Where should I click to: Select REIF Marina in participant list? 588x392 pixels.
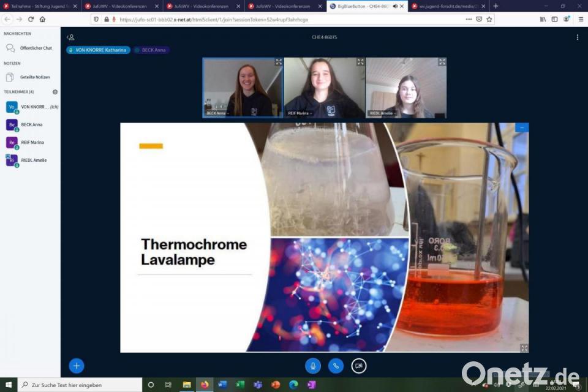[x=32, y=142]
